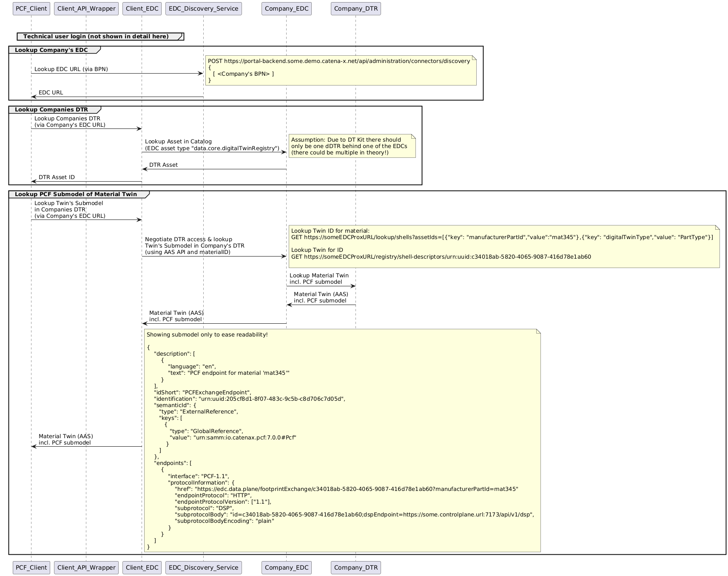Image resolution: width=728 pixels, height=576 pixels.
Task: Click the bottom Company_DTR participant box
Action: pos(355,567)
